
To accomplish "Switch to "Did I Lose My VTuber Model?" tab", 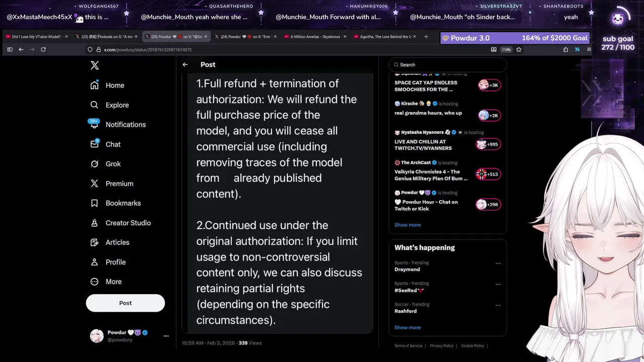I will pyautogui.click(x=35, y=37).
